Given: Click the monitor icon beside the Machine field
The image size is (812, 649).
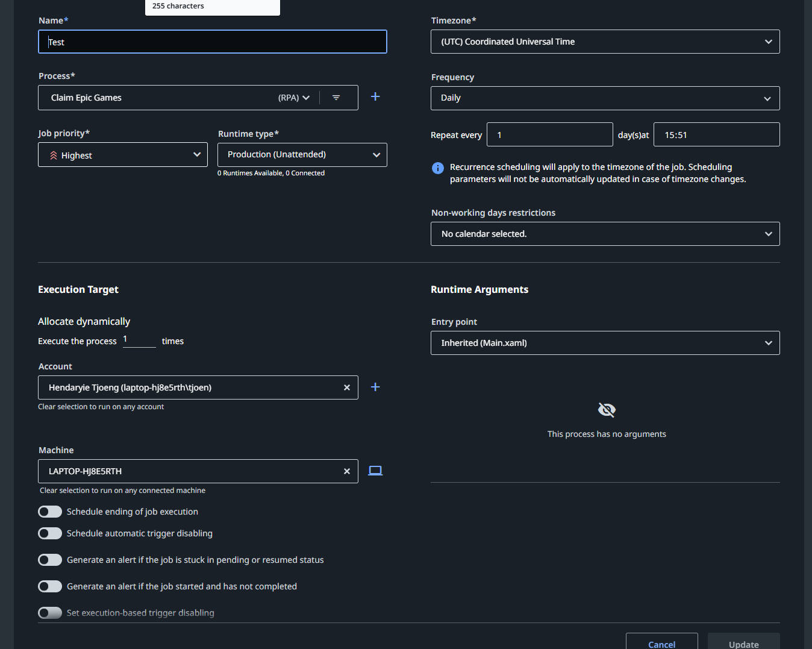Looking at the screenshot, I should click(375, 471).
